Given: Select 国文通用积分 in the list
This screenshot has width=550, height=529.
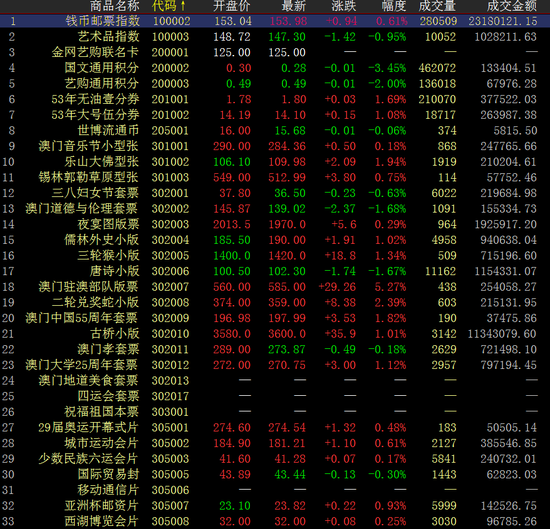Looking at the screenshot, I should pyautogui.click(x=275, y=68).
